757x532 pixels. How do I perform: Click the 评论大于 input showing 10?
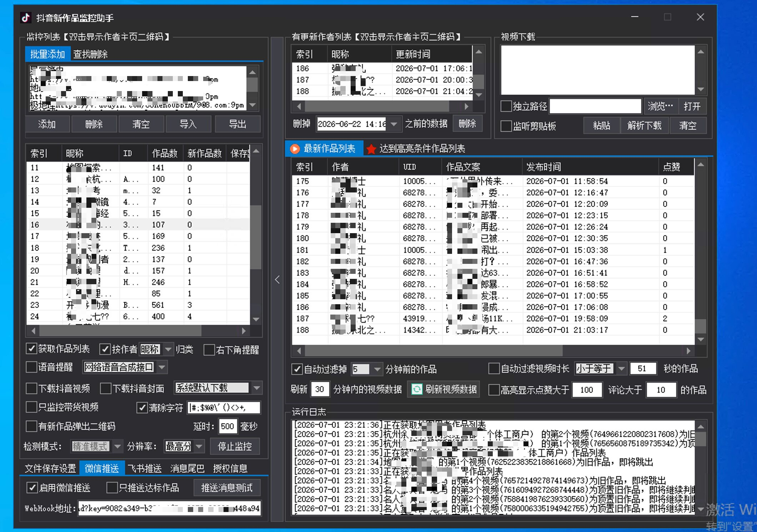pos(661,390)
